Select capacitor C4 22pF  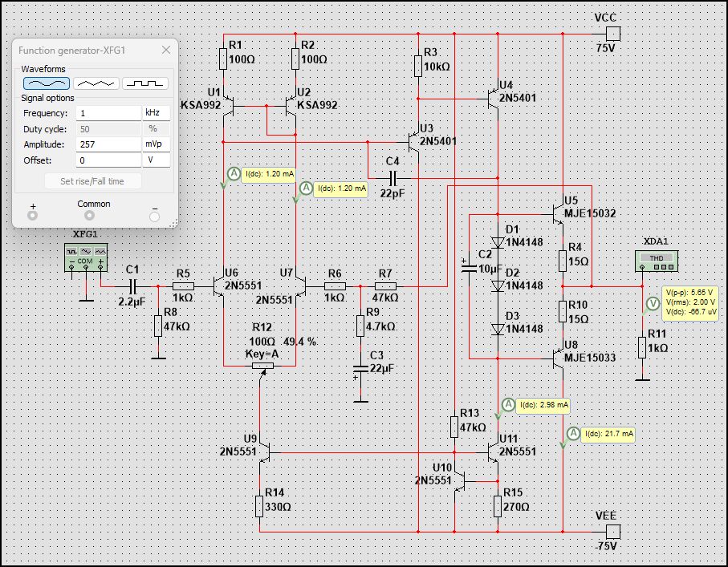click(x=392, y=178)
